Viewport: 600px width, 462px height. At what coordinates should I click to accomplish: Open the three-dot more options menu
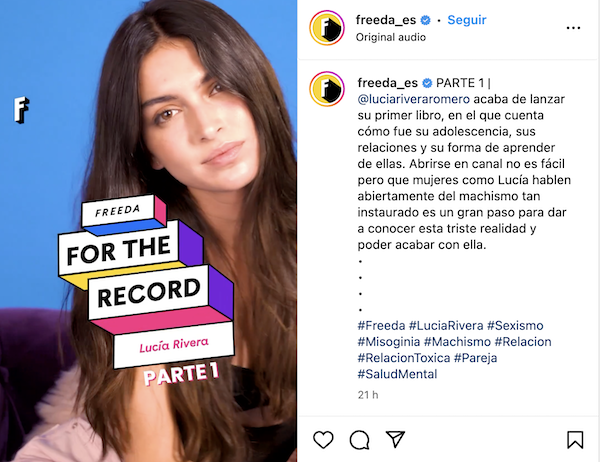pyautogui.click(x=573, y=28)
